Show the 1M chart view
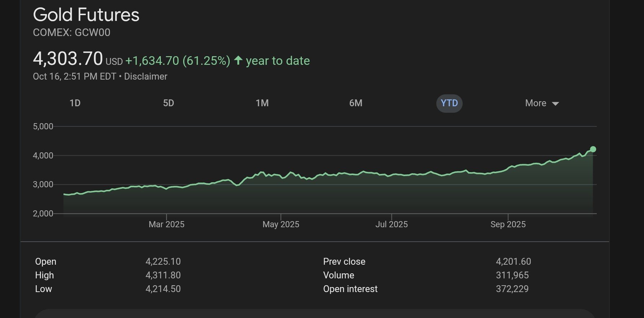The width and height of the screenshot is (644, 318). tap(262, 103)
